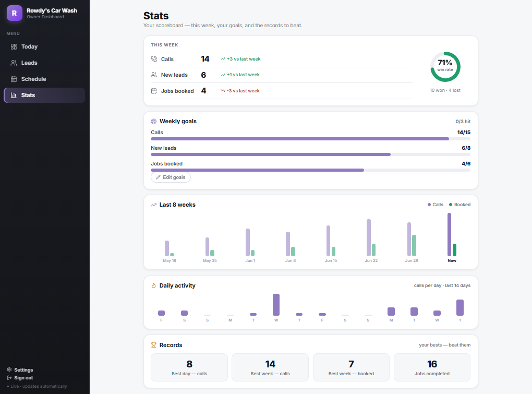Click the Best week — booked record card
The height and width of the screenshot is (394, 532).
tap(351, 367)
